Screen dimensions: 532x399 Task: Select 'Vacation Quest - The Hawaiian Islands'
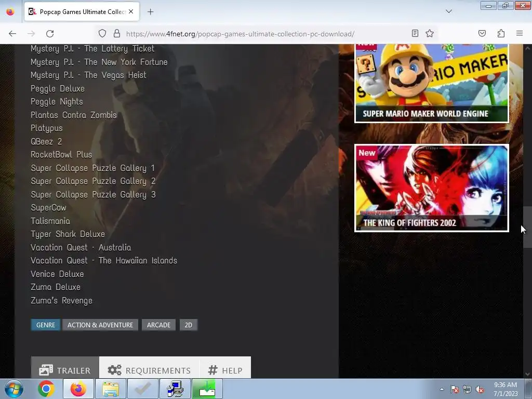click(x=104, y=261)
